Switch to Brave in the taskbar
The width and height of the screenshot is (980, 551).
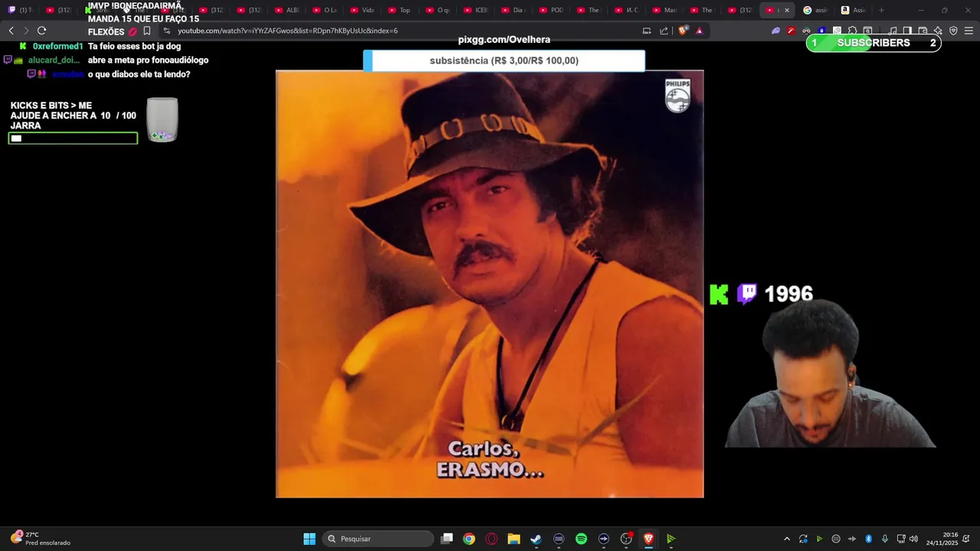coord(648,539)
